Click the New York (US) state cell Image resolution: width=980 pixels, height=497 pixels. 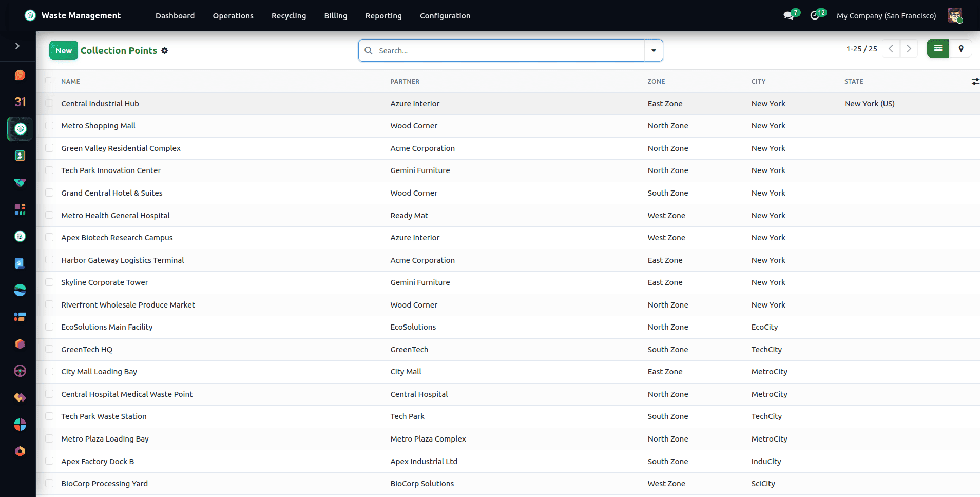click(x=870, y=103)
